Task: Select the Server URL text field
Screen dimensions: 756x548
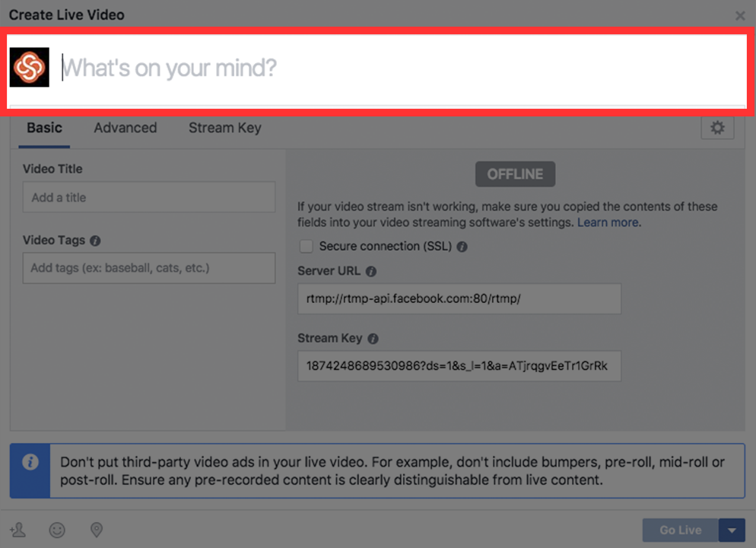Action: click(x=459, y=299)
